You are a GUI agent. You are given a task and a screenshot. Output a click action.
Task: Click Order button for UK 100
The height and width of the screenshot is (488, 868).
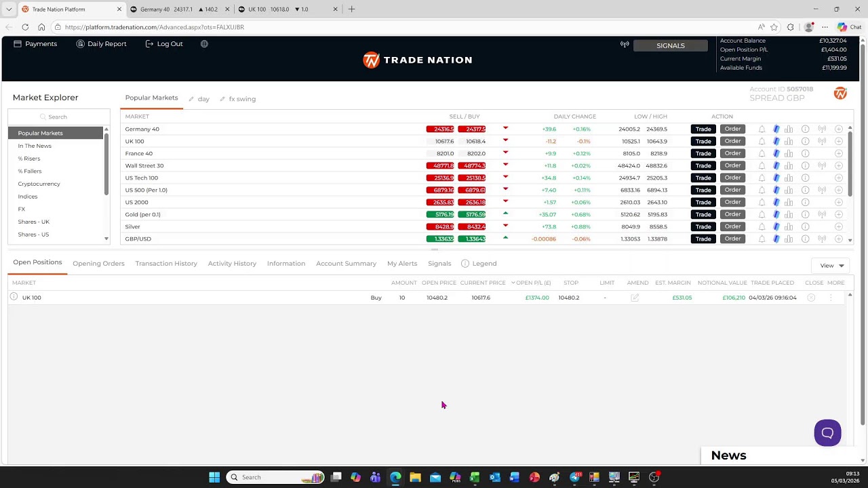click(732, 141)
